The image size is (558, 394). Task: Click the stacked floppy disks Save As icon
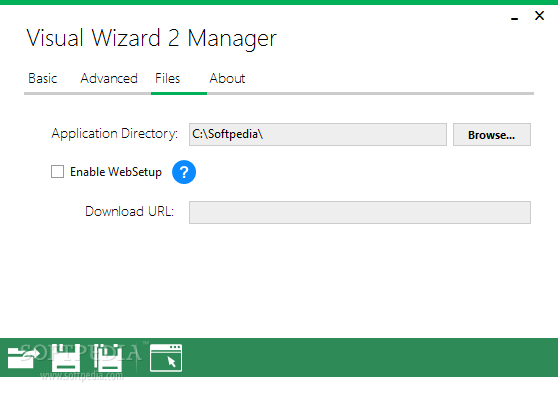tap(108, 358)
